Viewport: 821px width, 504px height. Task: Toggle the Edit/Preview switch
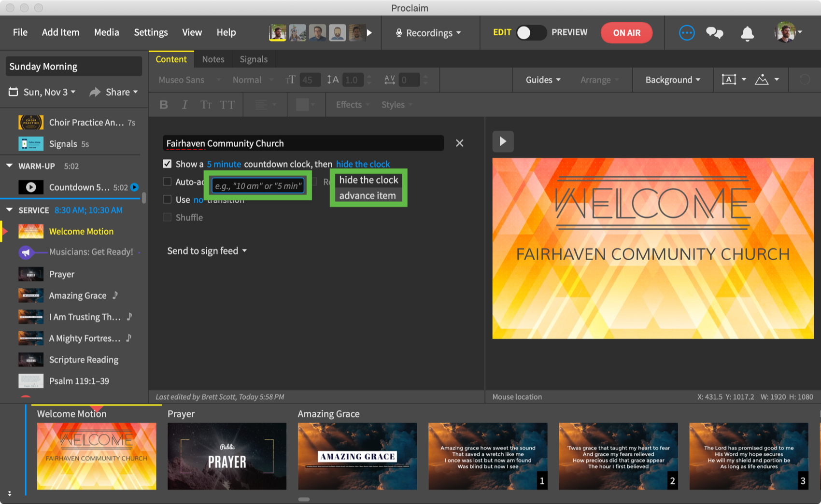[x=531, y=32]
